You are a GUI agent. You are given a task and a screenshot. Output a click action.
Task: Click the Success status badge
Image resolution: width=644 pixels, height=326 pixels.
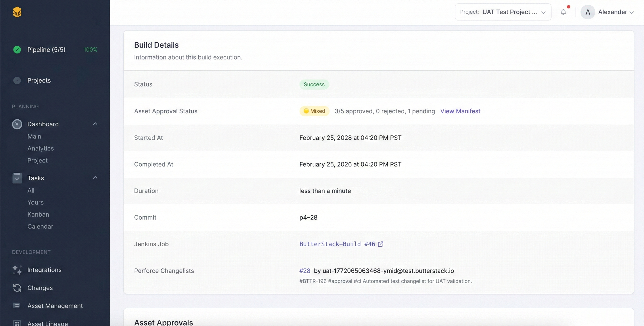click(x=314, y=84)
